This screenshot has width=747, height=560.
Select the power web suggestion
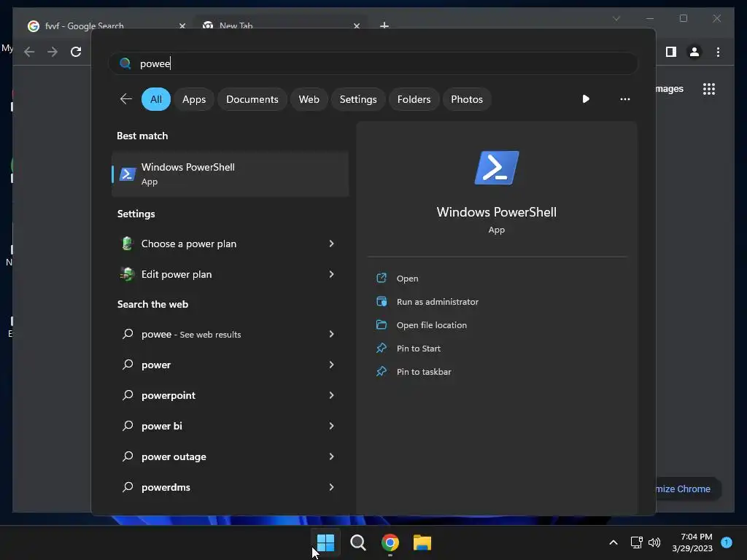coord(230,365)
